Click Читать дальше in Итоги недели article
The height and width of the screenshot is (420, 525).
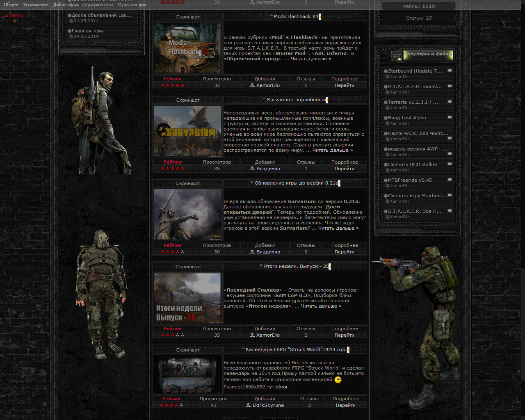pos(321,306)
